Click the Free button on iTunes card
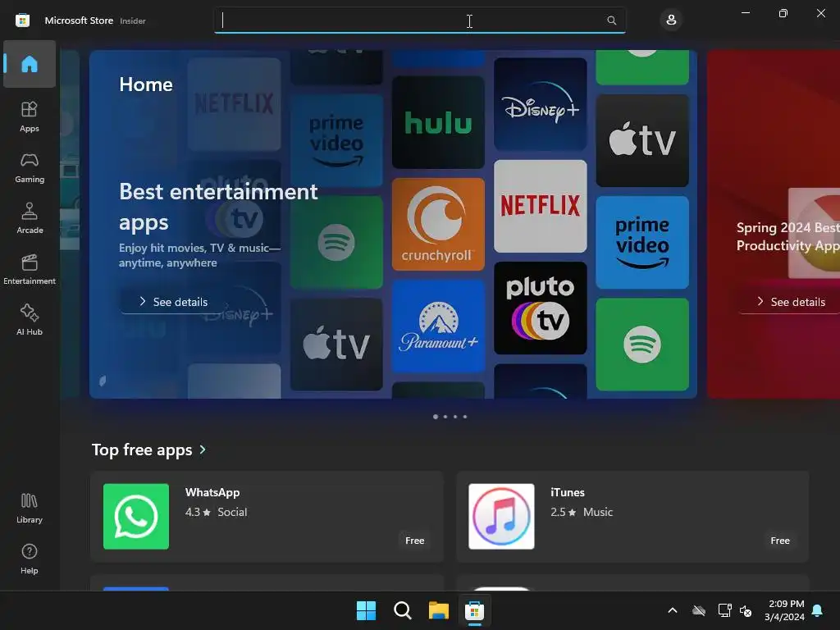 click(x=780, y=541)
